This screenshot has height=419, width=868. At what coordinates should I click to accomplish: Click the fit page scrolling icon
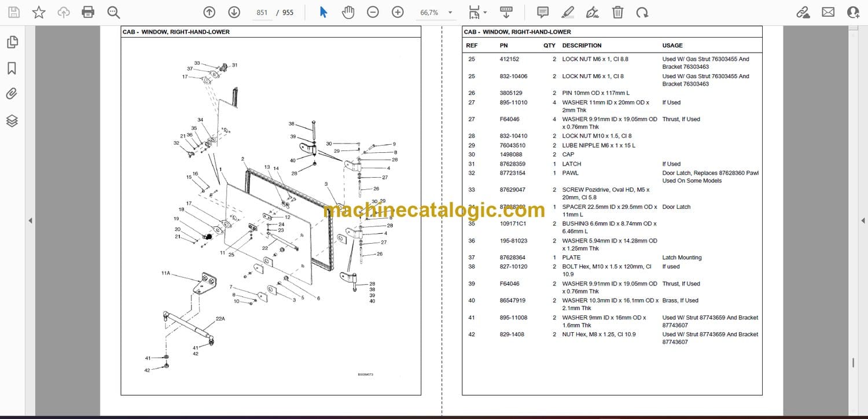tap(475, 12)
